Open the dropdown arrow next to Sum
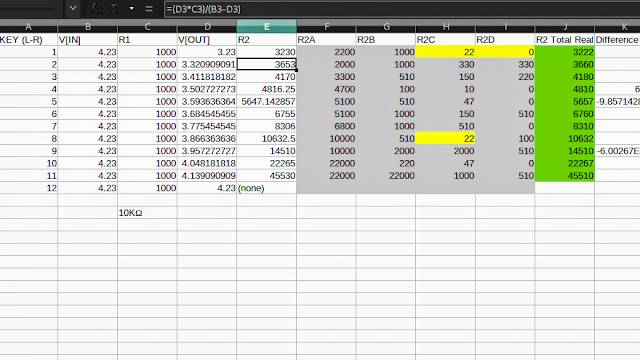The height and width of the screenshot is (360, 640). [131, 9]
